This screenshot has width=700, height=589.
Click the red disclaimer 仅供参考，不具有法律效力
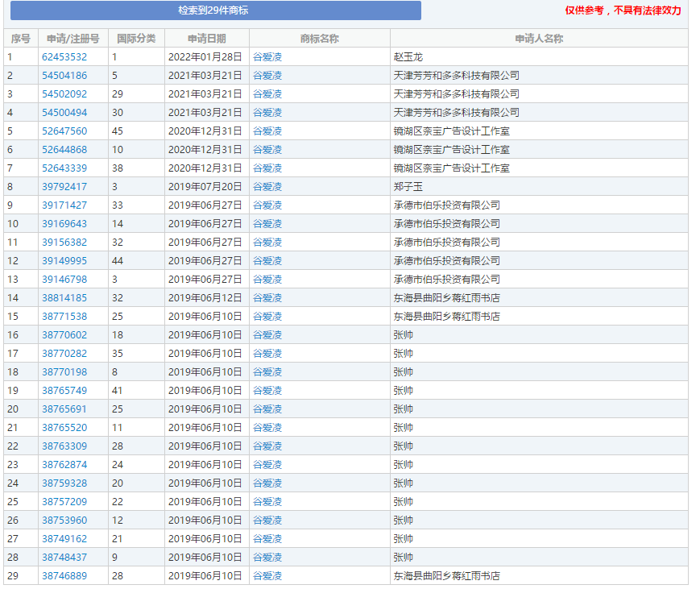623,10
